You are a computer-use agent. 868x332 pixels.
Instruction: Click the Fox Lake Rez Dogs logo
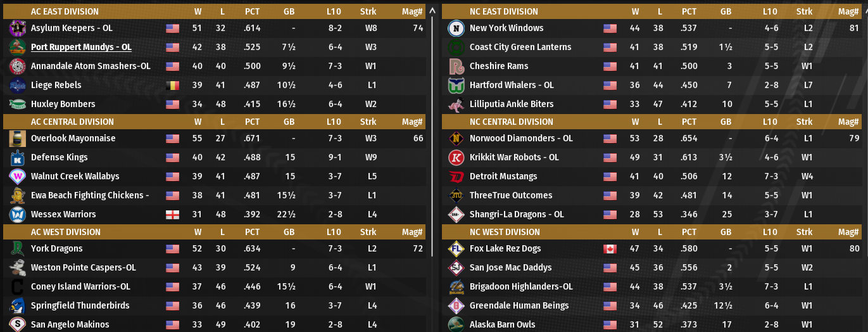pyautogui.click(x=456, y=248)
